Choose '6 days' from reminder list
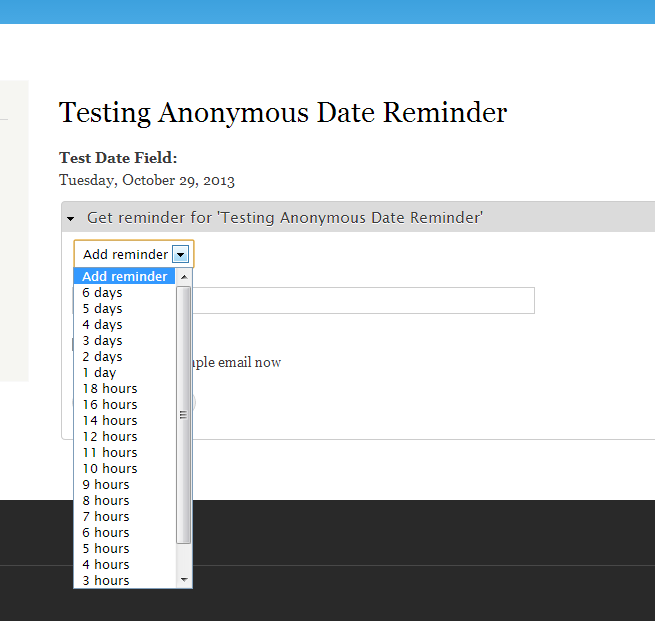Viewport: 655px width, 621px height. [102, 293]
